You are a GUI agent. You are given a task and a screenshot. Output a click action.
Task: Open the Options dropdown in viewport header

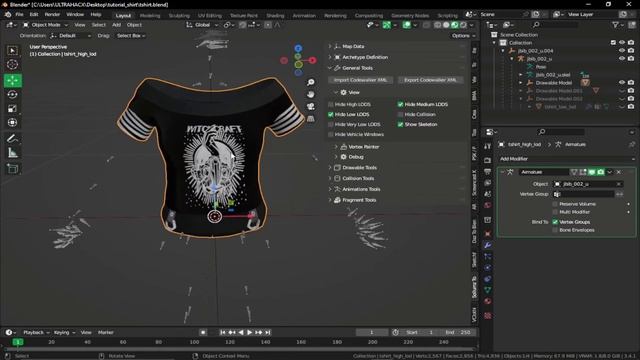(463, 36)
